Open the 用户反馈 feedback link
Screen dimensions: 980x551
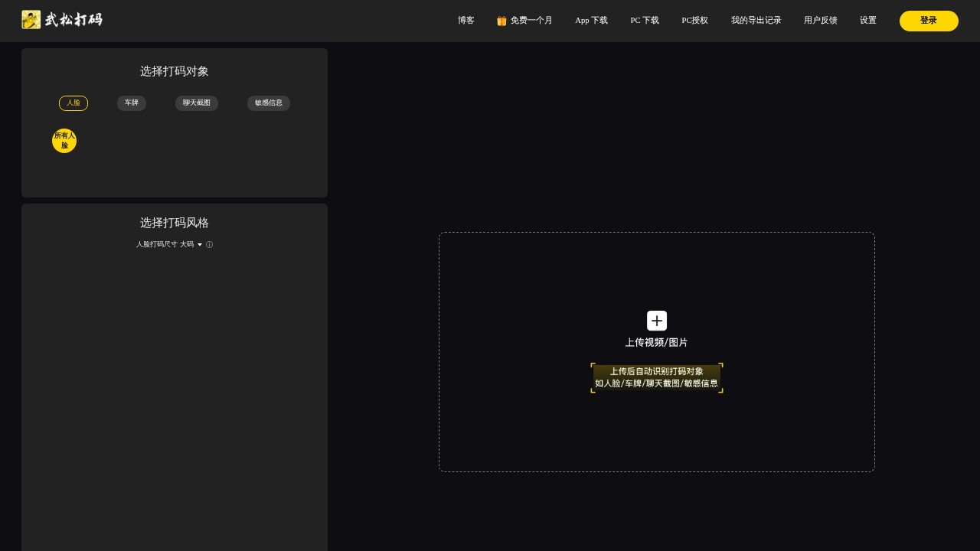click(820, 21)
